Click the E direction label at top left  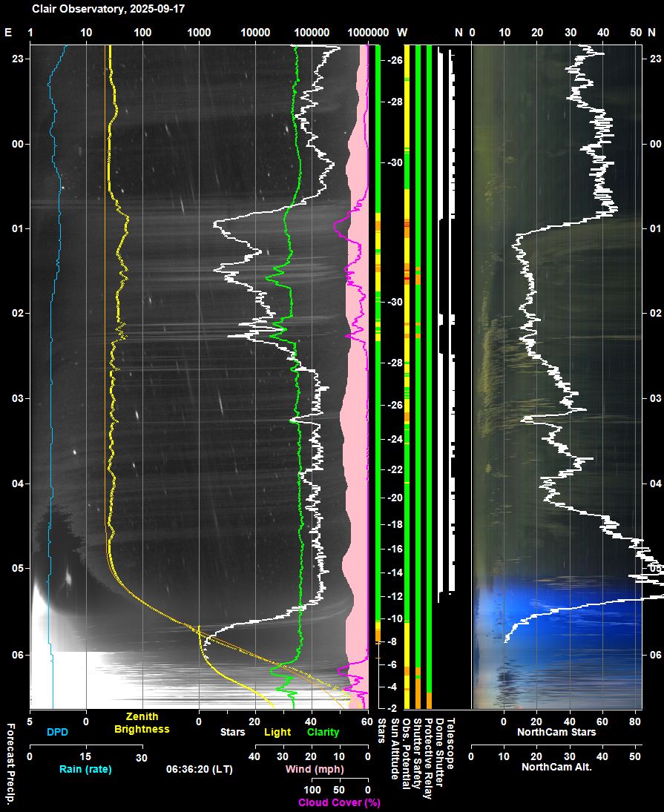click(x=9, y=33)
